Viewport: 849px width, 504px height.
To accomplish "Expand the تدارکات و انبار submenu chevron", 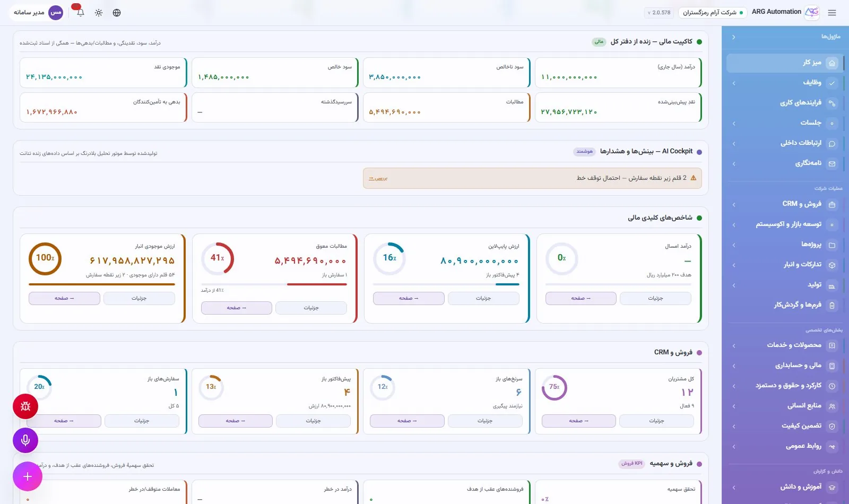I will click(x=733, y=265).
